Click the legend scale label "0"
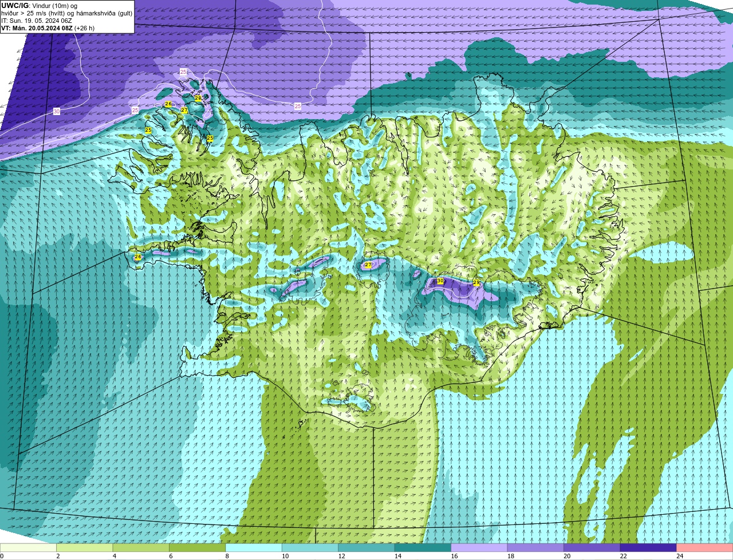Viewport: 733px width, 560px height. [x=2, y=556]
